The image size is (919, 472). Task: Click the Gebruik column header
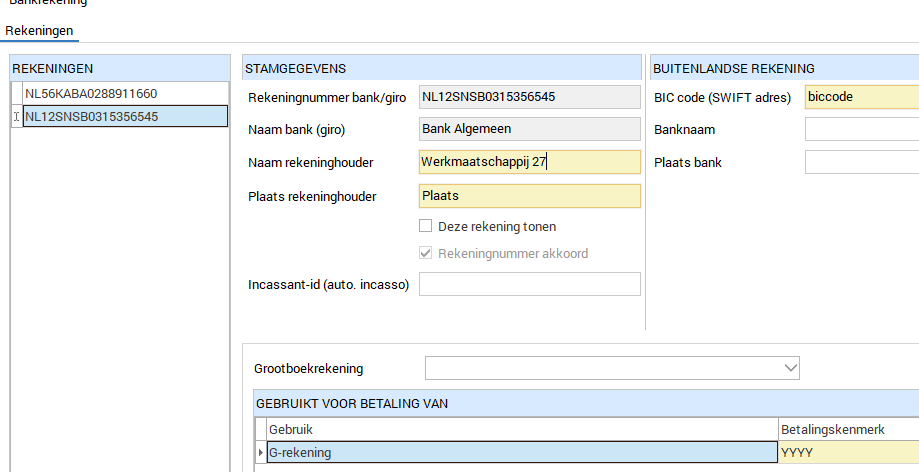[x=520, y=428]
